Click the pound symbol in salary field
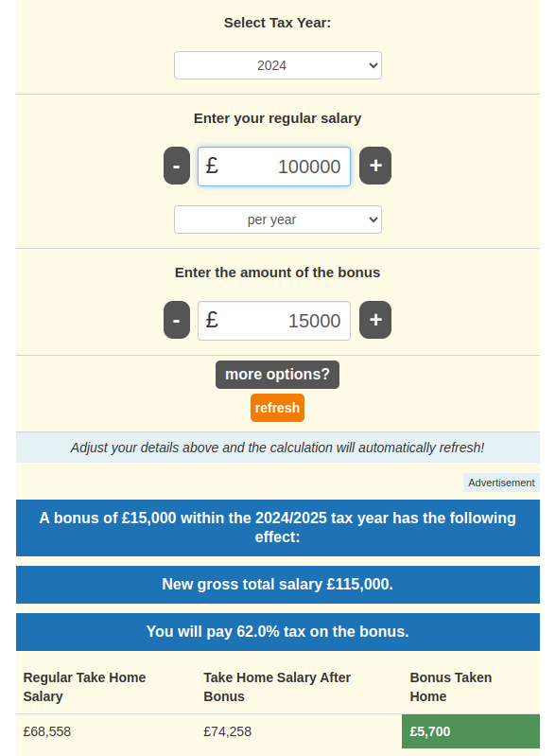The width and height of the screenshot is (556, 756). tap(212, 166)
